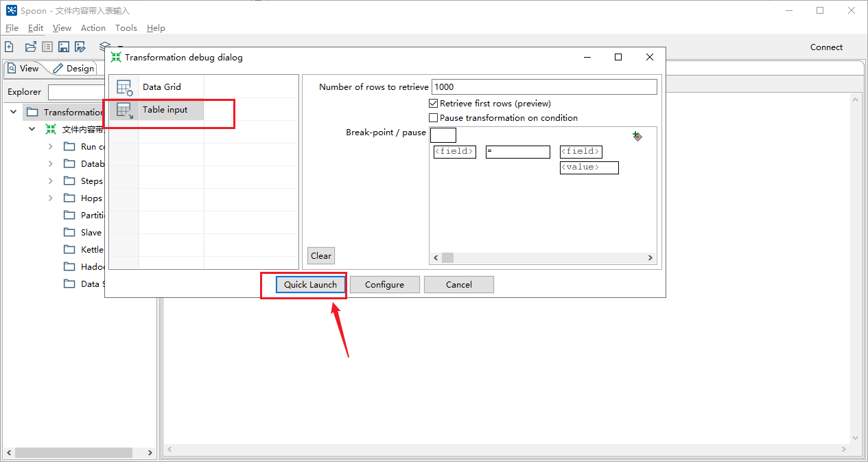Click the Explorer panel horizontal scrollbar

click(73, 453)
